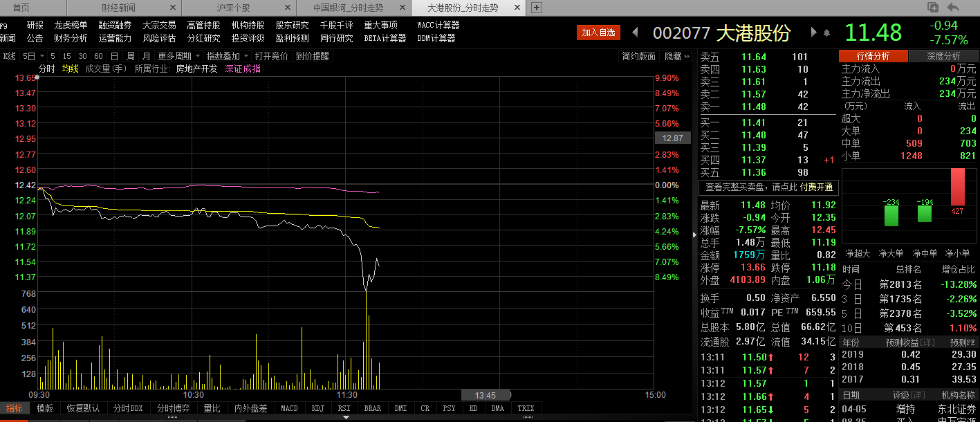This screenshot has height=422, width=980.
Task: Click the price alert bell icon
Action: pyautogui.click(x=826, y=33)
